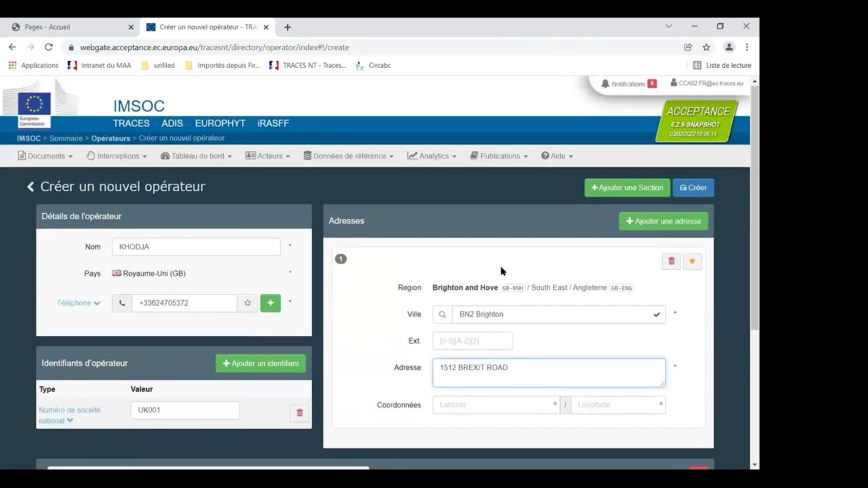
Task: Mark address as favorite with star icon
Action: click(692, 261)
